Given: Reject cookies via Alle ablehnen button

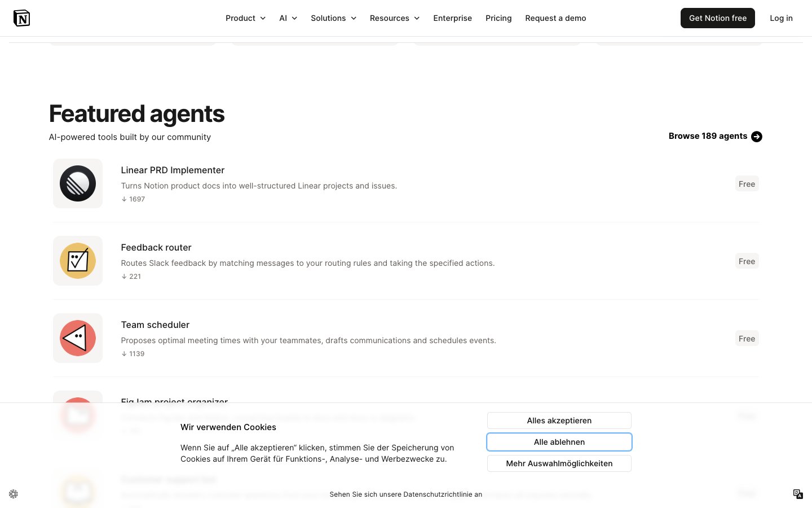Looking at the screenshot, I should tap(559, 442).
